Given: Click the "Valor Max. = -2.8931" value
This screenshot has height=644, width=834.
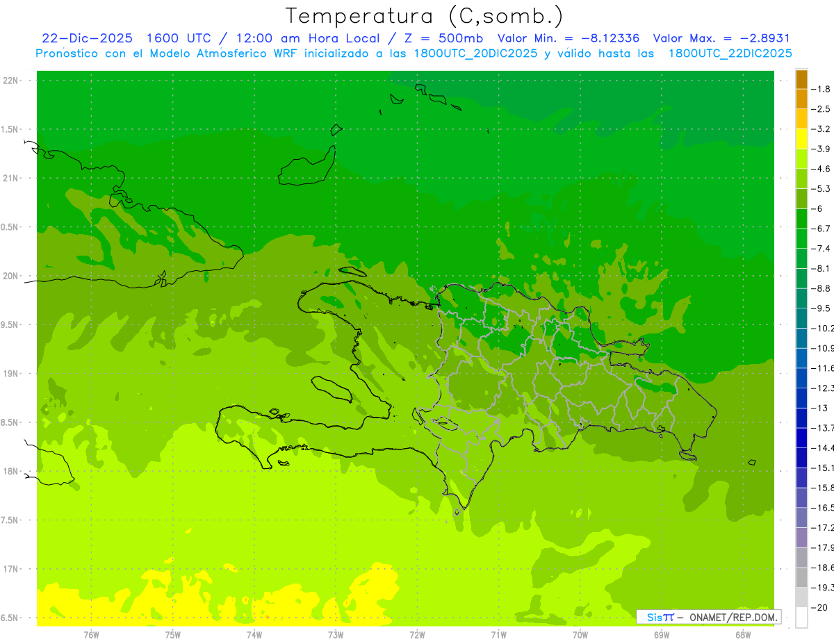Looking at the screenshot, I should click(x=721, y=38).
